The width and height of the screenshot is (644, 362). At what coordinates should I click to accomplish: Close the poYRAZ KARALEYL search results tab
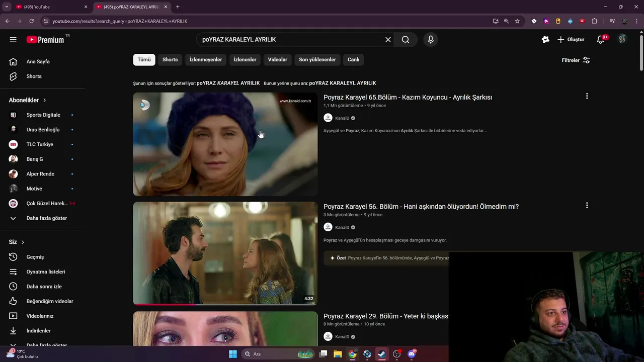point(166,7)
